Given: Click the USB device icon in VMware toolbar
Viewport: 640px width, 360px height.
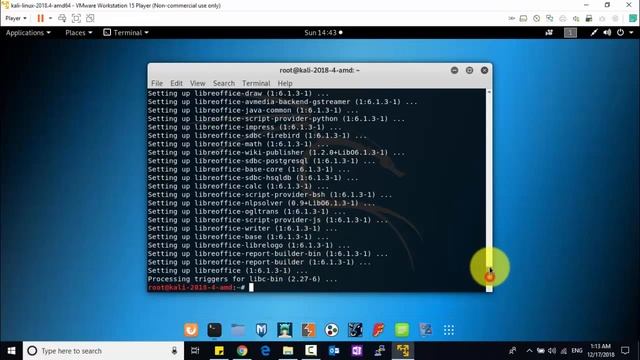Looking at the screenshot, I should [589, 18].
